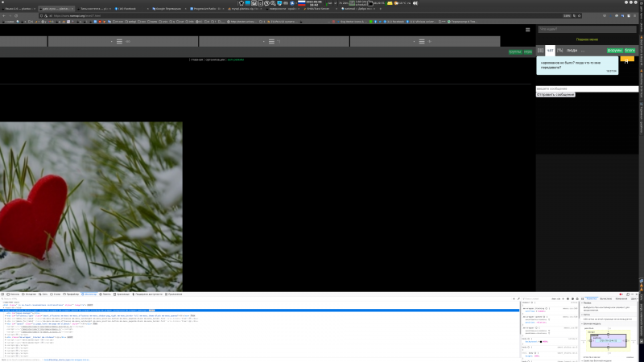
Task: Switch to the 'люди' tab
Action: tap(572, 51)
